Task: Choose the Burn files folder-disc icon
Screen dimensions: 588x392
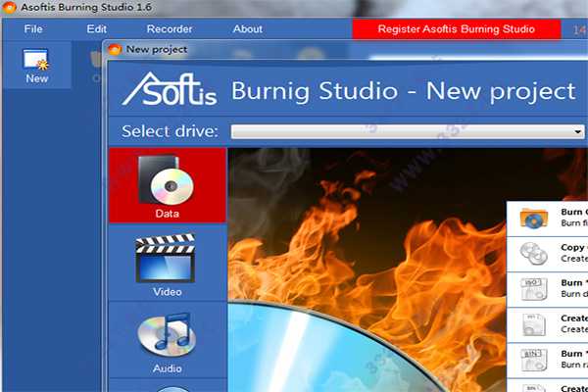Action: click(534, 219)
